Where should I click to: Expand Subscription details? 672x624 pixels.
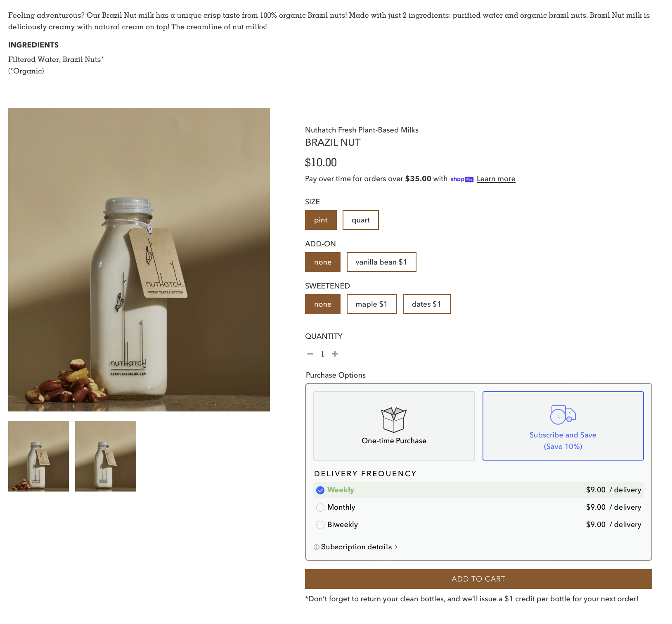tap(356, 547)
